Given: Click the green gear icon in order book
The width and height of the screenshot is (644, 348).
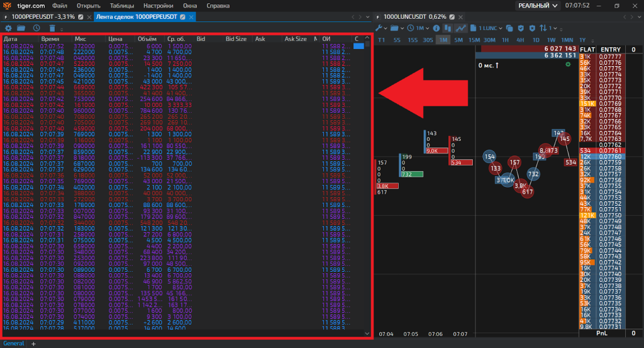Looking at the screenshot, I should [x=569, y=64].
